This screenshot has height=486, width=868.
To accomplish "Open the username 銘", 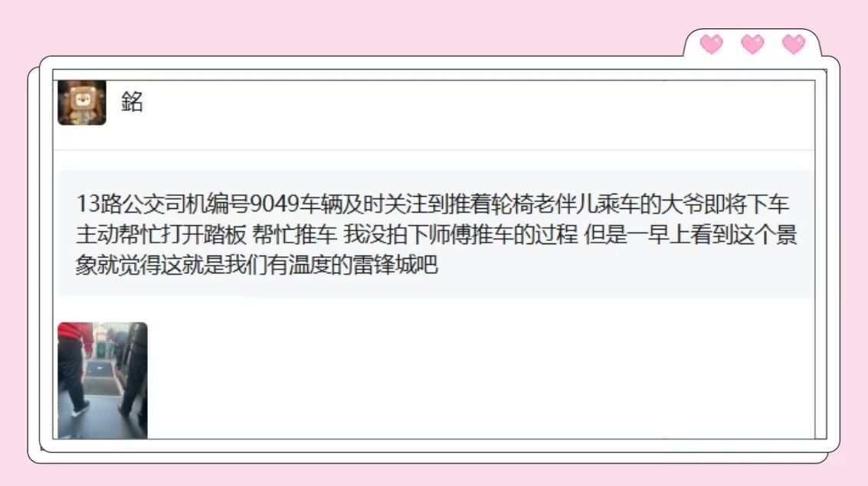I will coord(133,103).
